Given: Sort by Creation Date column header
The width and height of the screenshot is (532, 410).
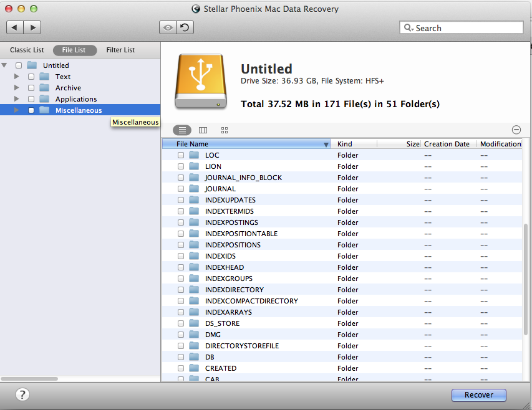Looking at the screenshot, I should pyautogui.click(x=448, y=144).
